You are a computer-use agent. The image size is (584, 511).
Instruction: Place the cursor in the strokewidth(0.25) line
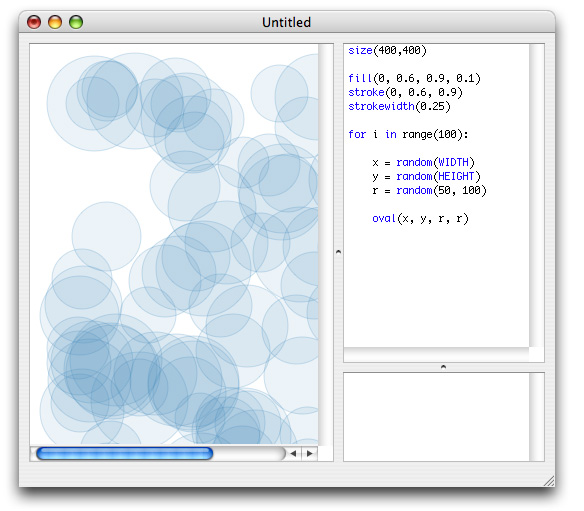point(399,107)
